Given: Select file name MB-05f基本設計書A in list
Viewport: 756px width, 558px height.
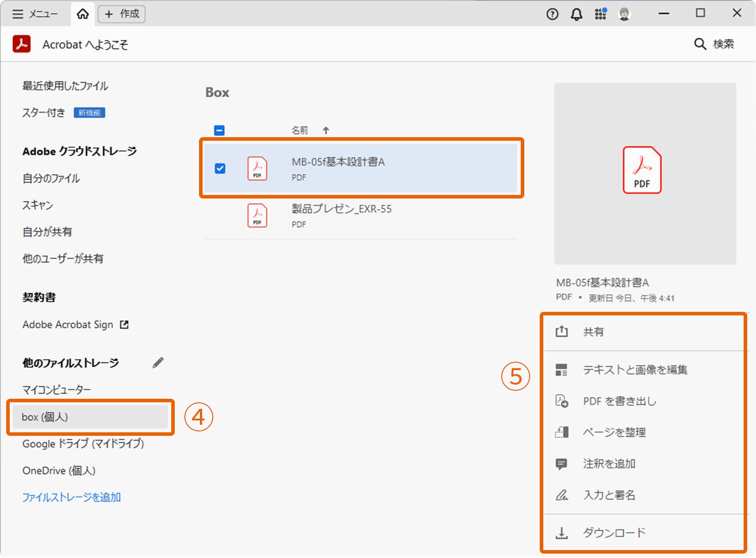Looking at the screenshot, I should click(x=338, y=162).
